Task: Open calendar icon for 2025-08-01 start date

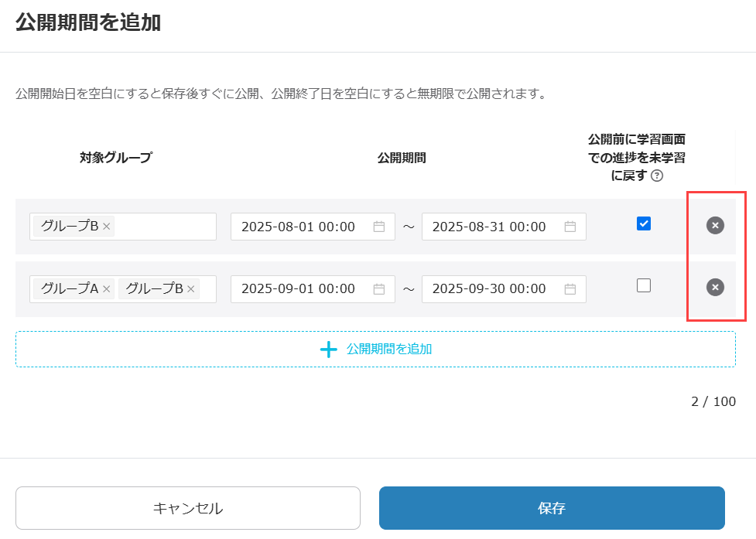Action: [x=379, y=227]
